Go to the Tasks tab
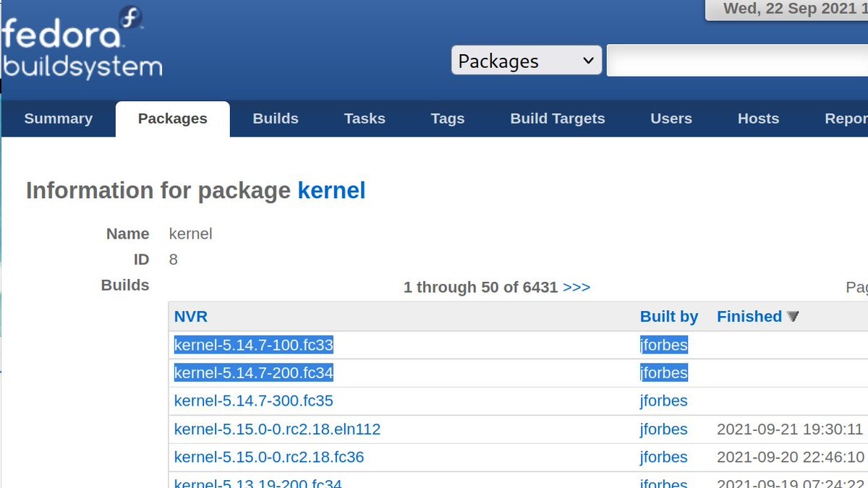This screenshot has height=488, width=868. (365, 119)
